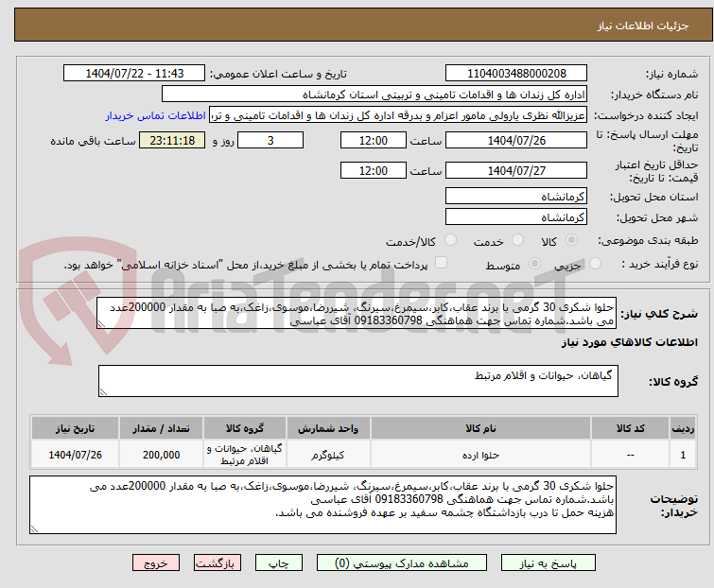Select the متوسط purchase type radio
This screenshot has width=714, height=588.
click(x=534, y=264)
